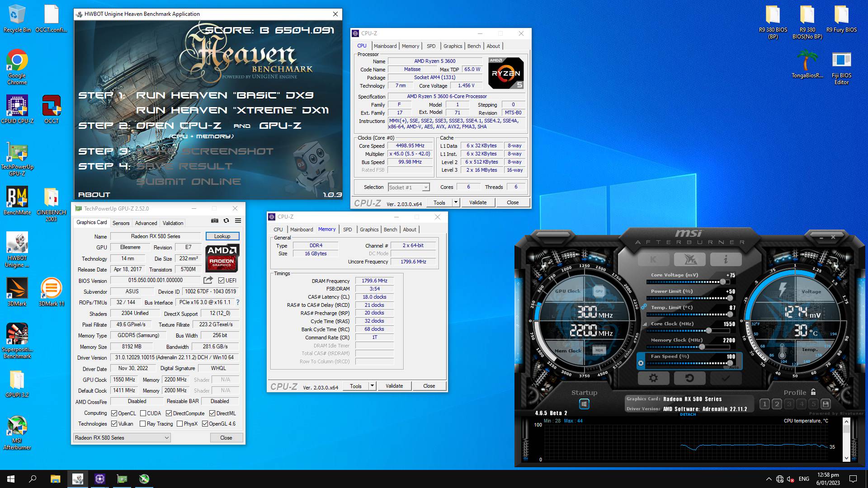Adjust Core Clock slider handle

pyautogui.click(x=708, y=331)
